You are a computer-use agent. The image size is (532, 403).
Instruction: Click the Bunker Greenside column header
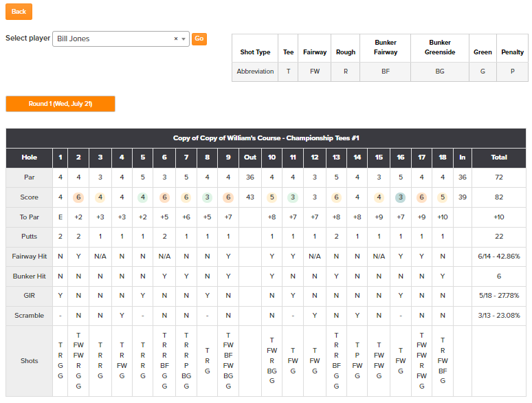(x=440, y=47)
